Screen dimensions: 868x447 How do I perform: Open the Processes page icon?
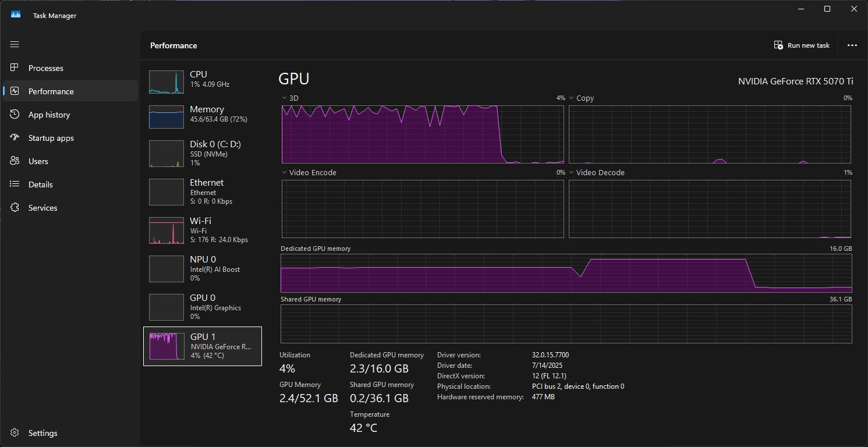(15, 68)
